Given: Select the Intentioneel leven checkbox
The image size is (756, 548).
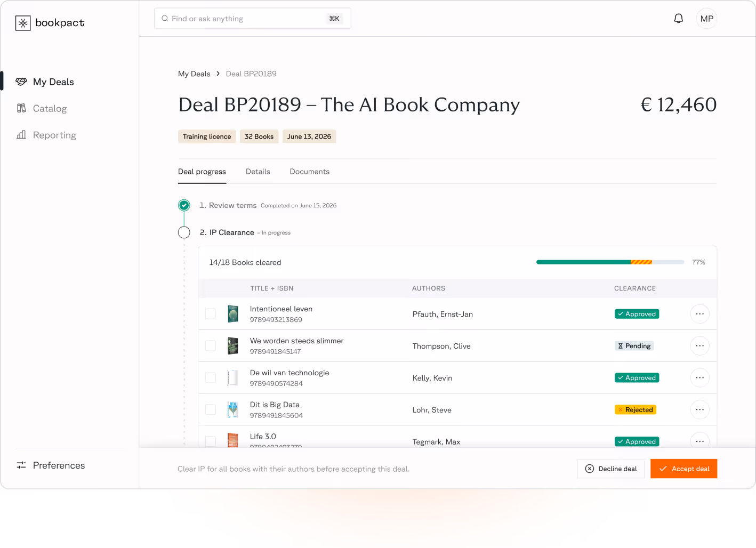Looking at the screenshot, I should 211,314.
